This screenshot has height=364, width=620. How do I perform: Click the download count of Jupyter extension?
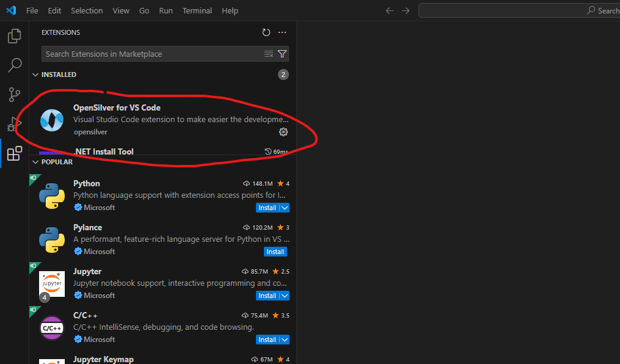(255, 272)
